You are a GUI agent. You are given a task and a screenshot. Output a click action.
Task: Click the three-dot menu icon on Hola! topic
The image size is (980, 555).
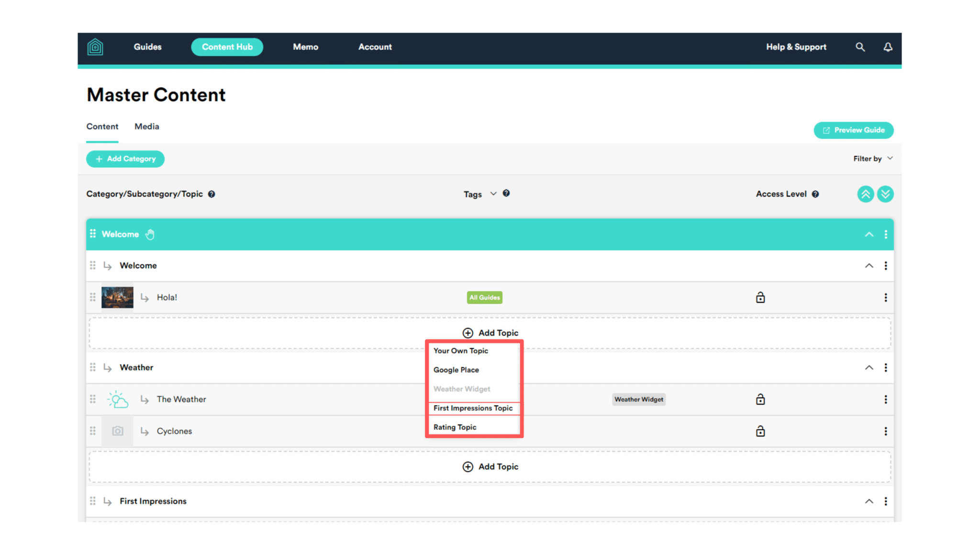886,298
